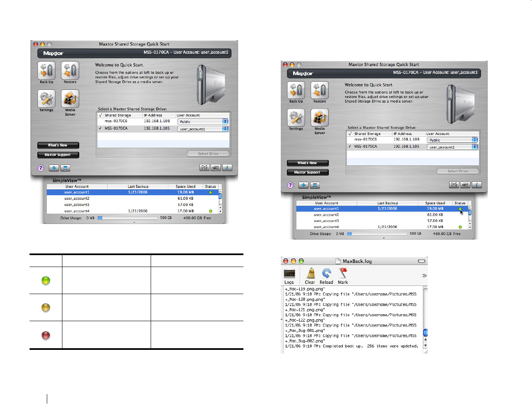The height and width of the screenshot is (404, 532).
Task: Click the Shared Storage column header, right window
Action: 373,134
